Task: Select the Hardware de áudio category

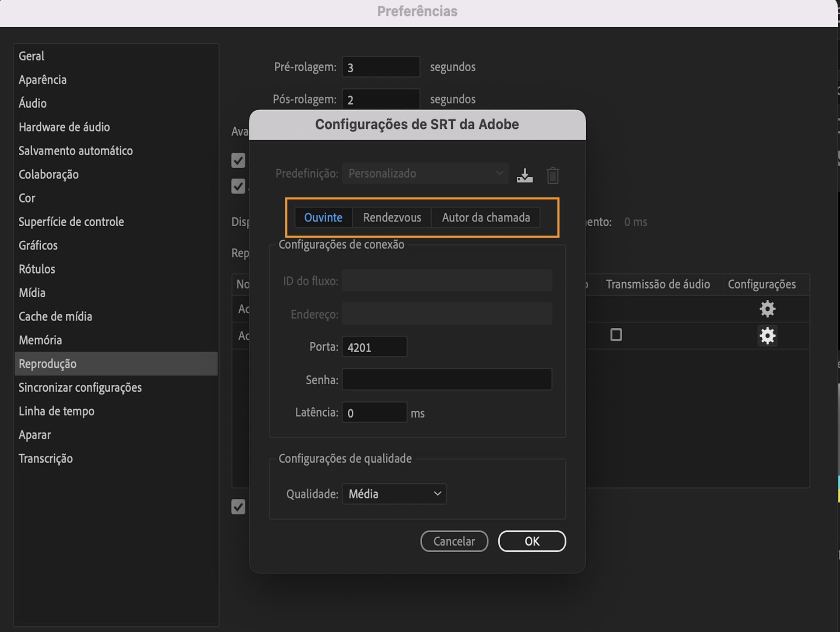Action: (x=64, y=127)
